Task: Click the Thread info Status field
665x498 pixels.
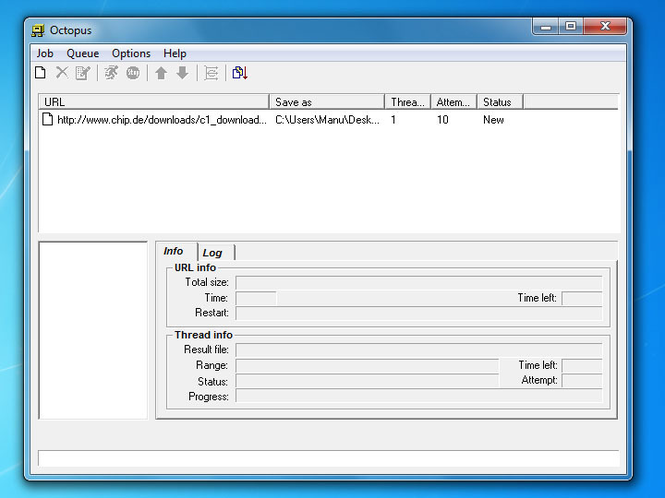Action: click(367, 381)
